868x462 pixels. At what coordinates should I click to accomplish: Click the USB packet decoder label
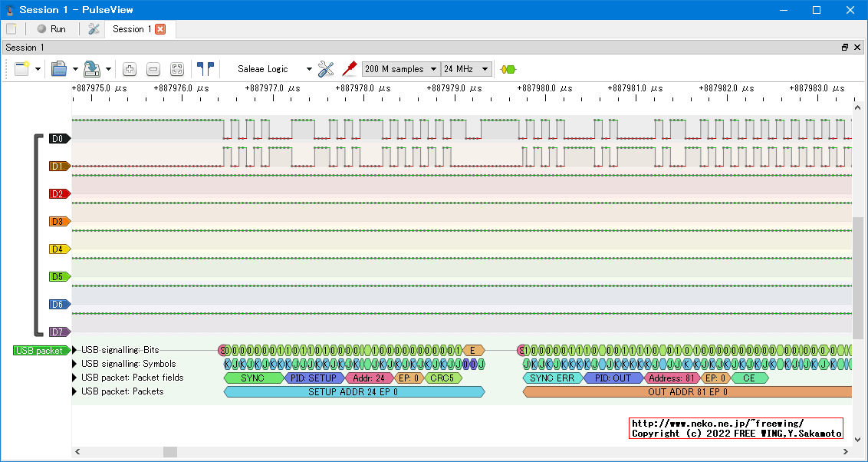(40, 351)
